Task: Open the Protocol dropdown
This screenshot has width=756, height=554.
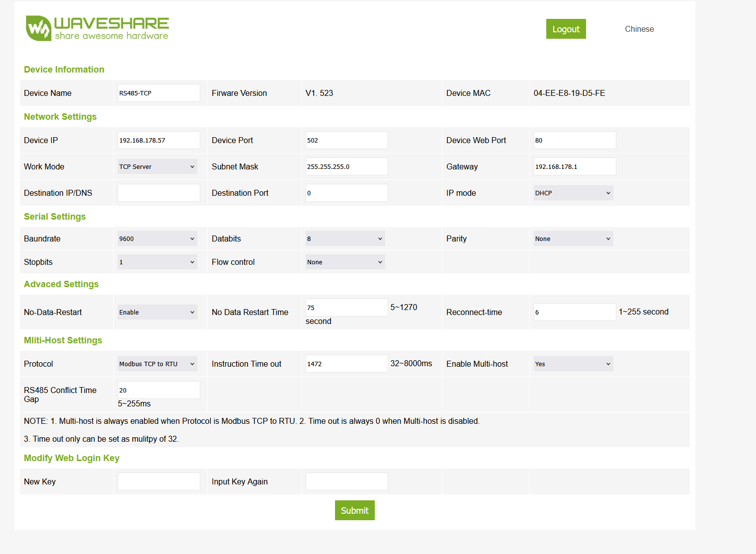Action: [158, 364]
